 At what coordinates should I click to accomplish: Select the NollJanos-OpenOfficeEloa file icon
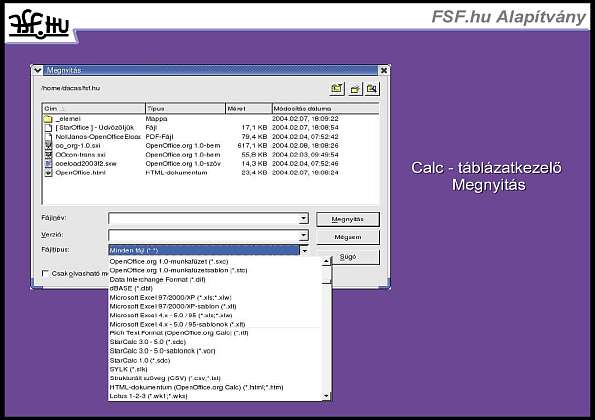[48, 137]
